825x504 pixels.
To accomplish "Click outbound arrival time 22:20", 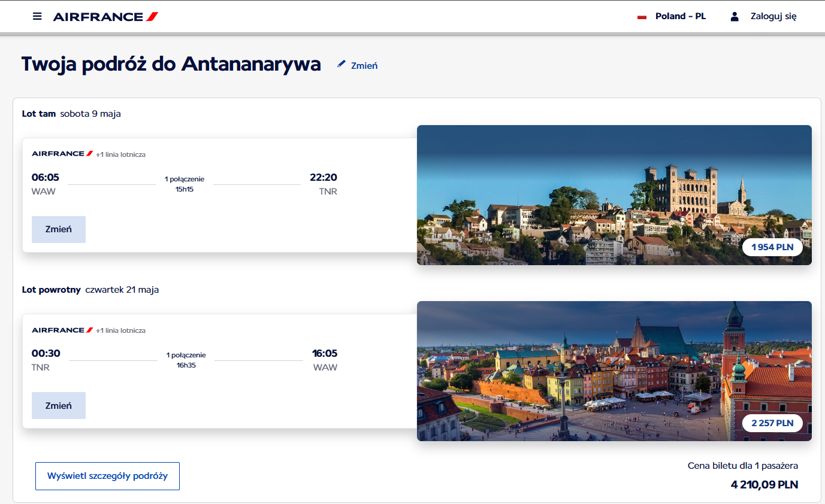I will [324, 177].
